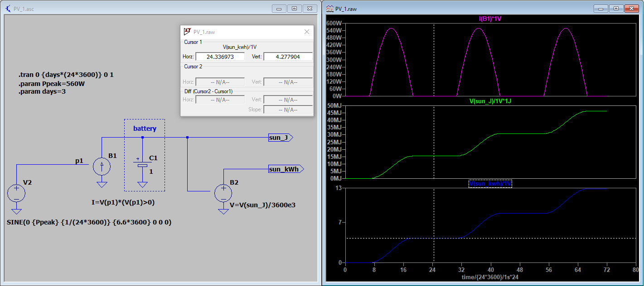The height and width of the screenshot is (286, 644).
Task: Click the I=V(p1)*(V(p1)>0) expression
Action: click(x=123, y=202)
